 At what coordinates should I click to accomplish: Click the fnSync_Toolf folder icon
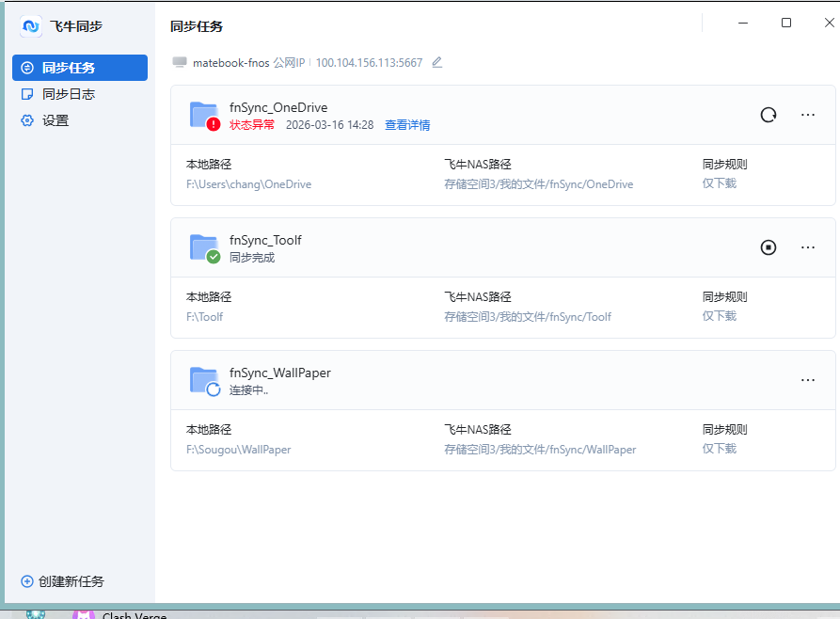(204, 248)
